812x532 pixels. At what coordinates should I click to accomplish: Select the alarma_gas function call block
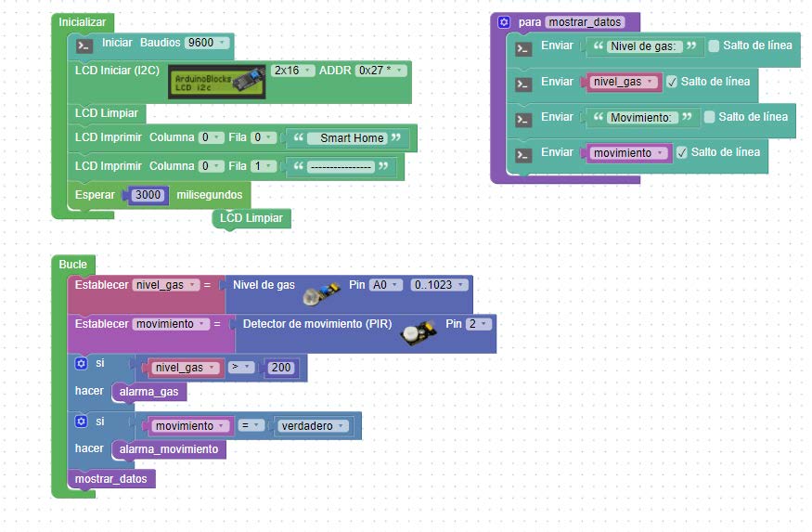(x=149, y=392)
